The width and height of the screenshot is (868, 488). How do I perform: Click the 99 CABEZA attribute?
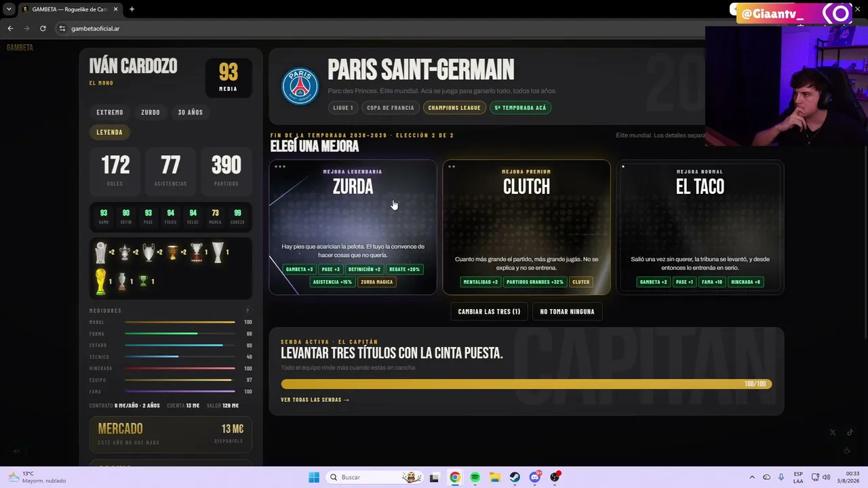click(237, 216)
